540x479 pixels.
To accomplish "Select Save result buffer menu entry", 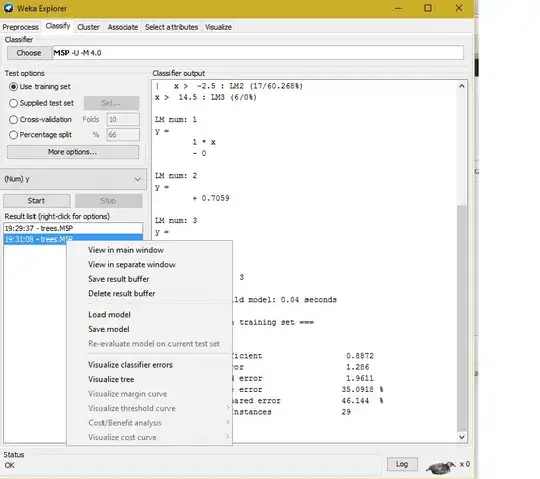I will [119, 279].
